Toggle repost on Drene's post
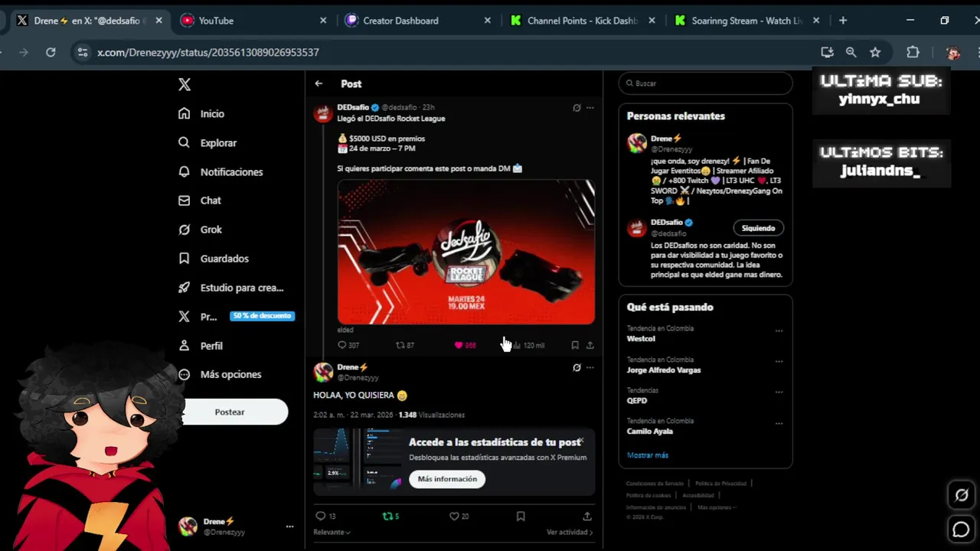Viewport: 980px width, 551px height. (x=387, y=516)
